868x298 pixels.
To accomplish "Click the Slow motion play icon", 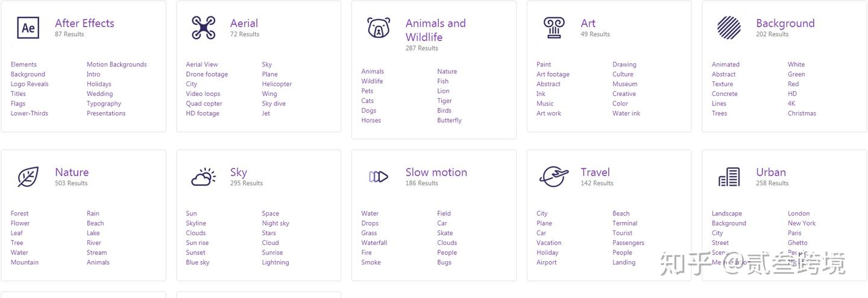I will tap(379, 177).
